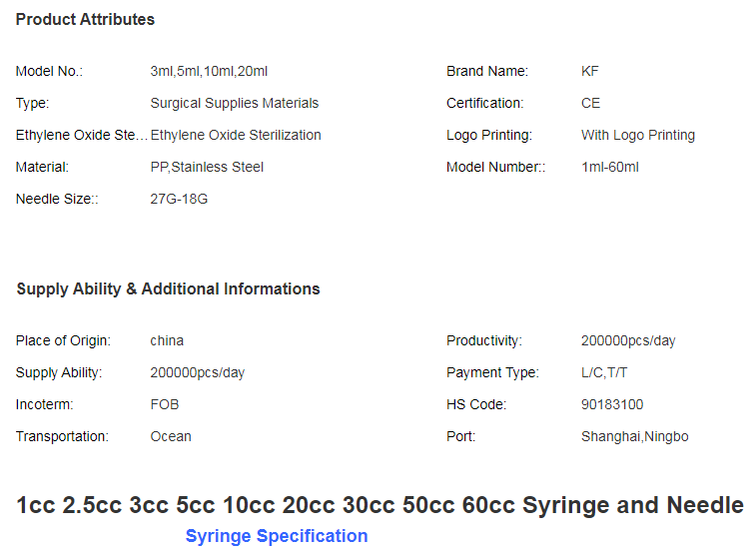Click the 1ml-60ml model number value

click(x=610, y=168)
